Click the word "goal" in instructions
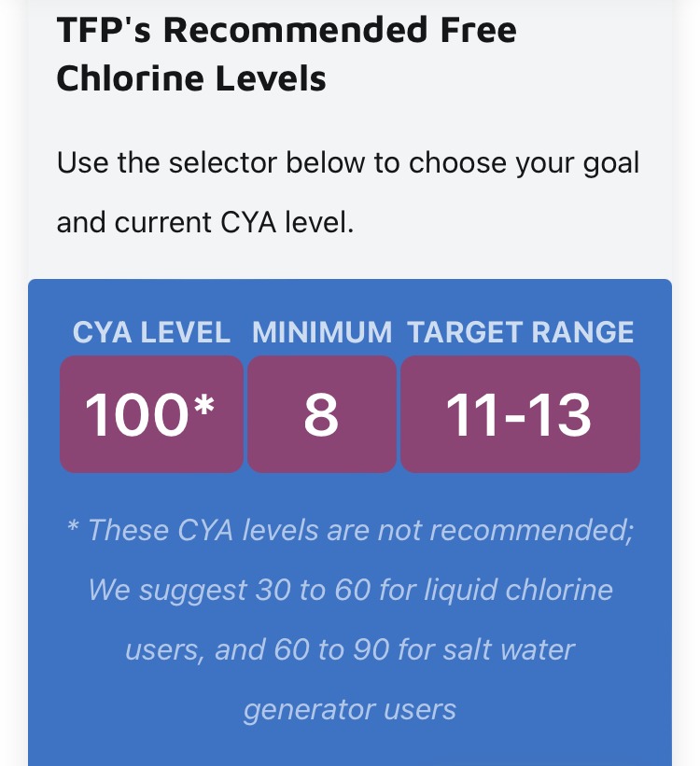The image size is (700, 766). point(611,164)
